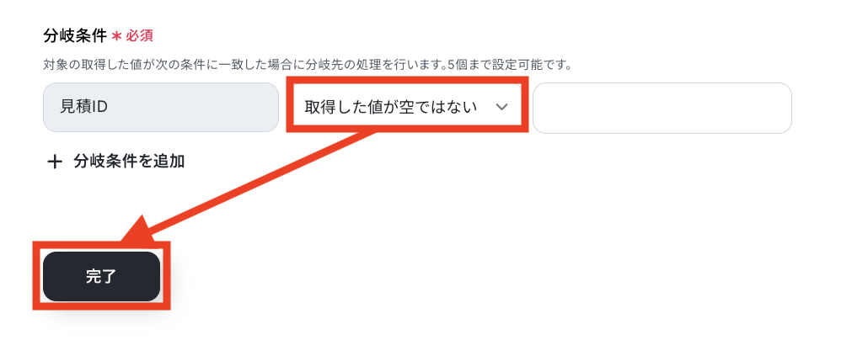Click the gray 見積ID target box
This screenshot has width=868, height=340.
pyautogui.click(x=160, y=107)
